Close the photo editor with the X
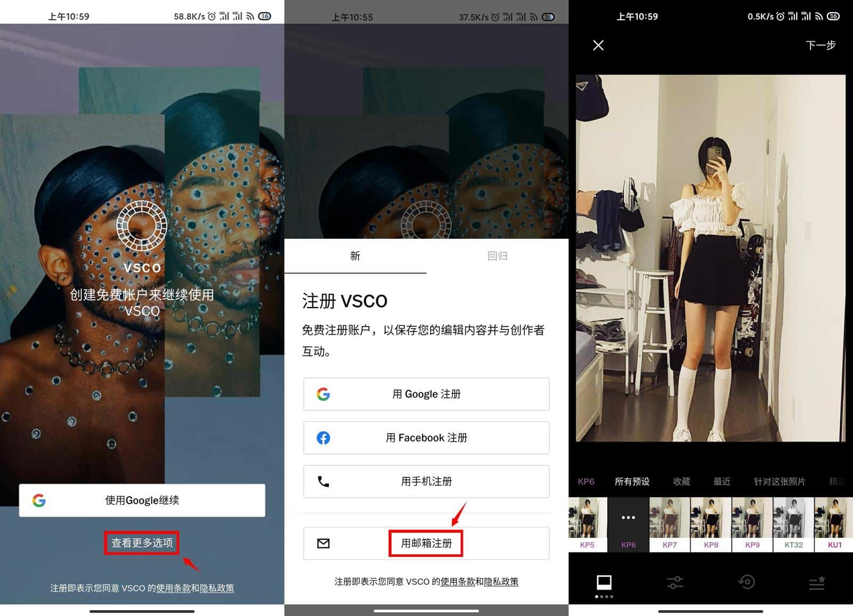853x616 pixels. pos(598,45)
